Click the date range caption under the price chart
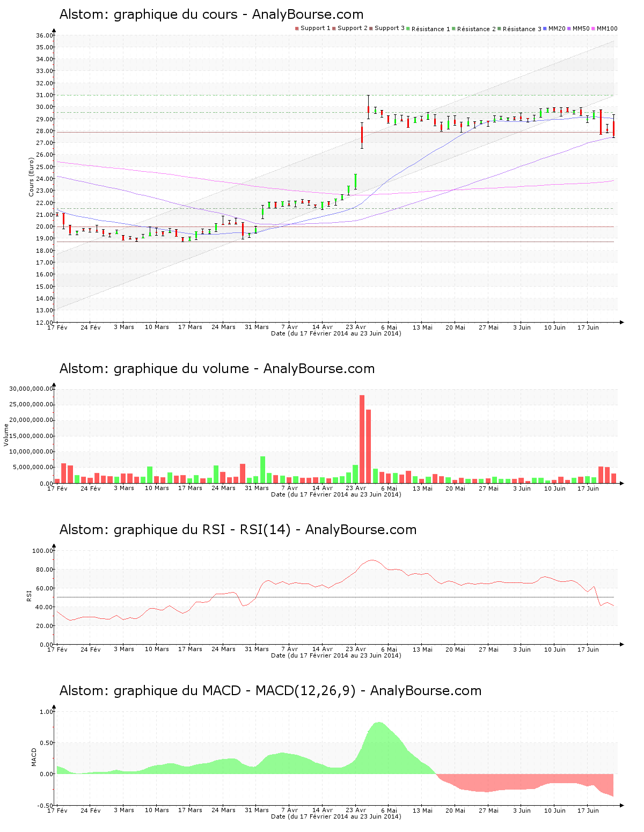The image size is (644, 832). (336, 333)
